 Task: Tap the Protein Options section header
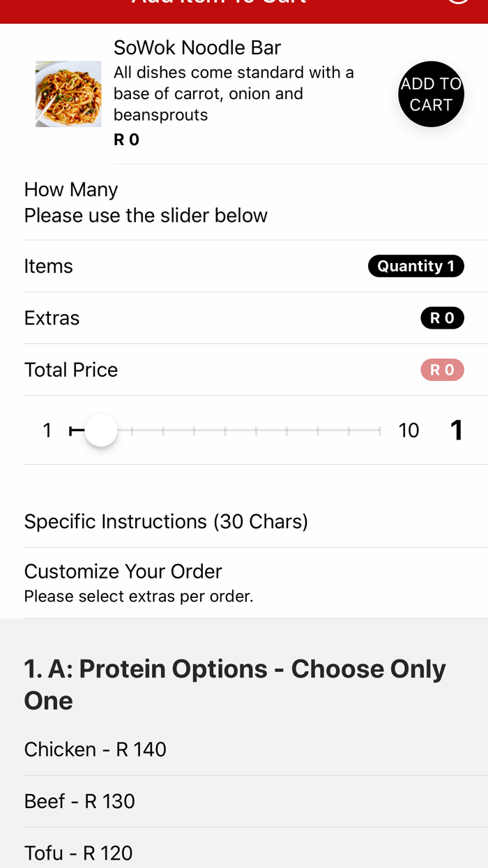coord(235,684)
